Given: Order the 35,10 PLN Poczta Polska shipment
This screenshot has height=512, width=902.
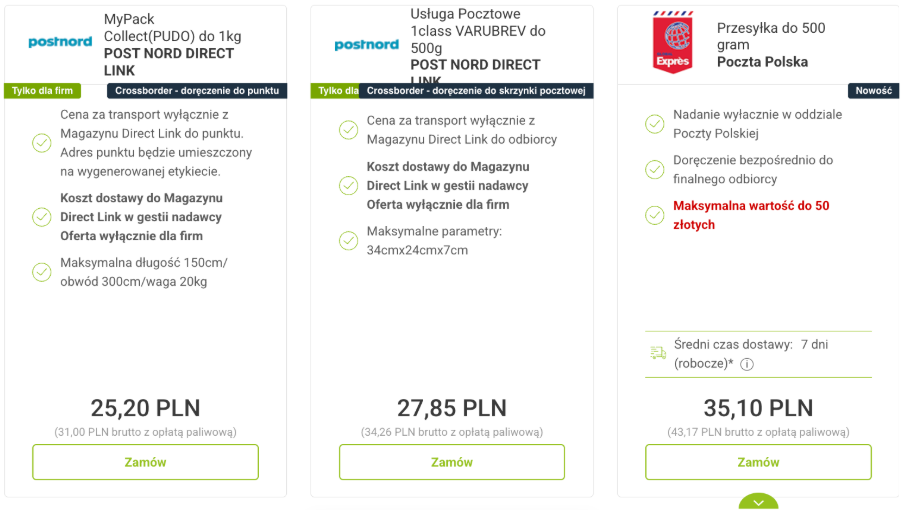Looking at the screenshot, I should (x=758, y=462).
